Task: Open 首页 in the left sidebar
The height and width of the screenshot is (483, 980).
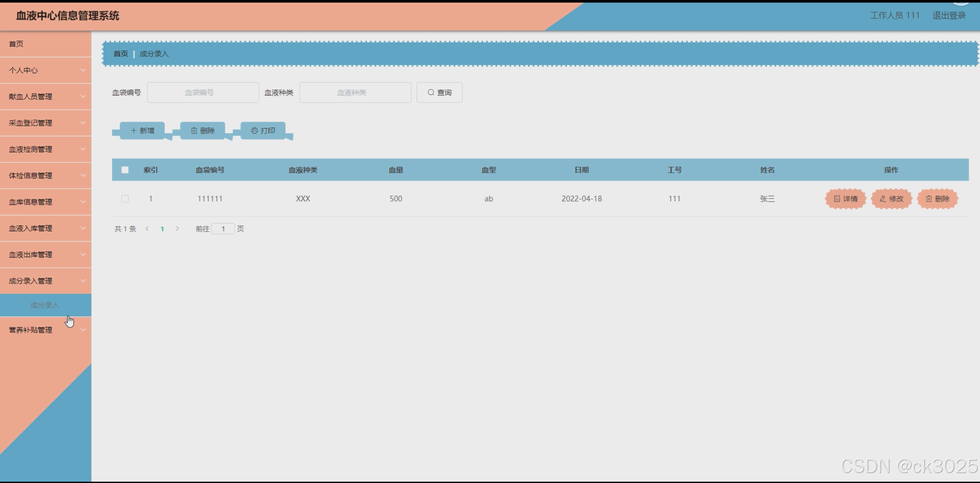Action: pos(16,44)
